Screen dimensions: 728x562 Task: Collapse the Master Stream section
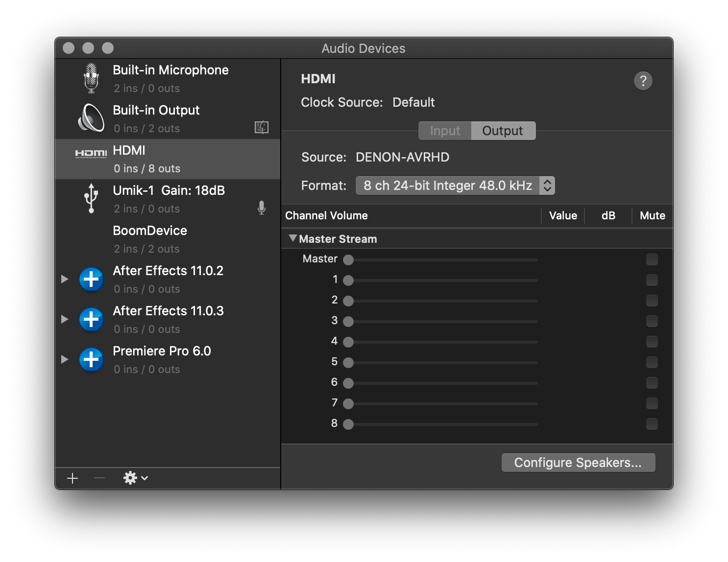click(293, 238)
